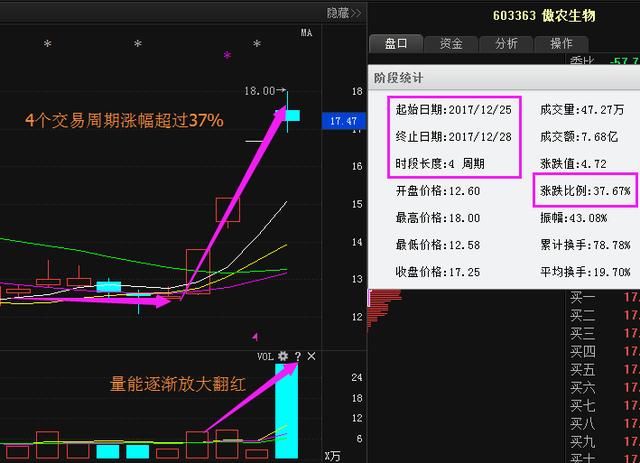Select the 买三 bid row

coord(605,334)
